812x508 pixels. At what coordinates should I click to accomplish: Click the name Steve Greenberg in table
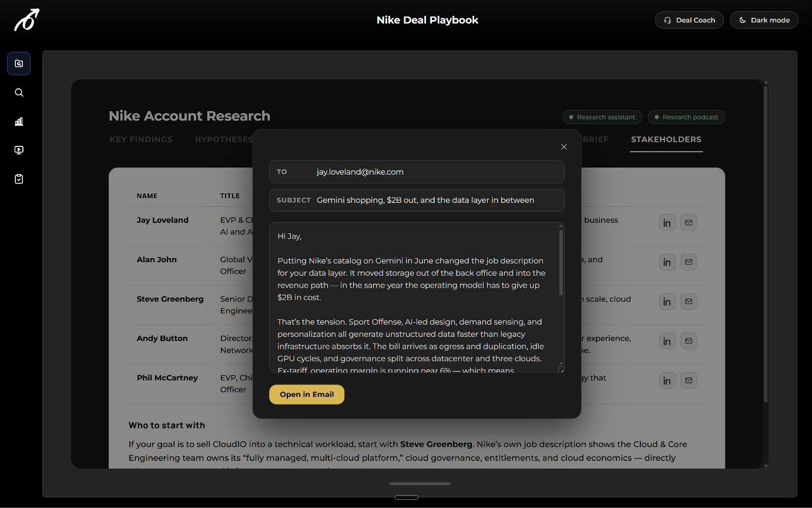coord(170,299)
